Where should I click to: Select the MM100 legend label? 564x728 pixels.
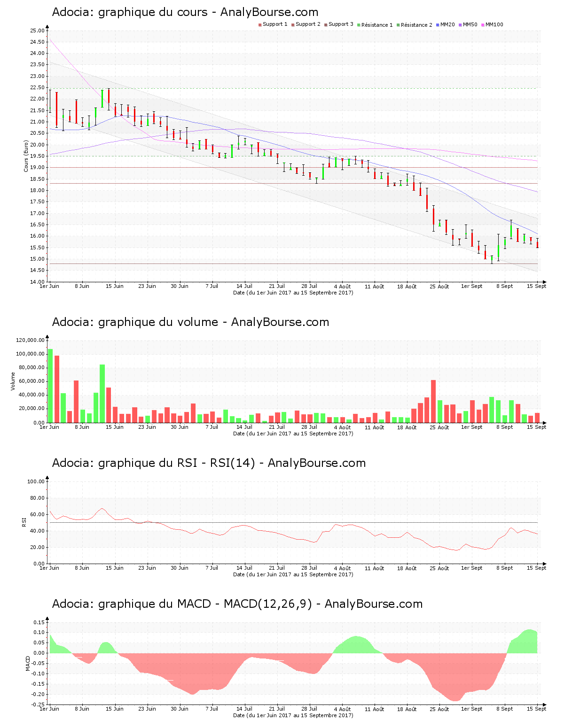coord(494,24)
